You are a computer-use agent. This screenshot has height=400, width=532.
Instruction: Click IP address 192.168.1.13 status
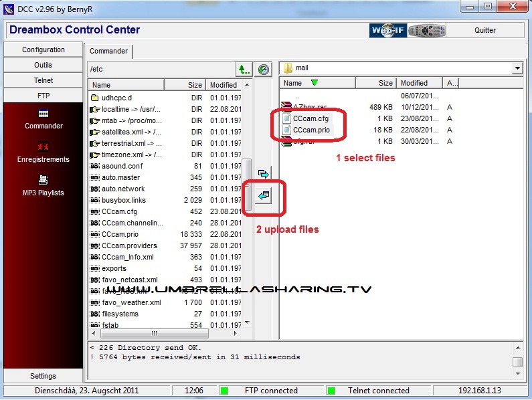point(479,391)
